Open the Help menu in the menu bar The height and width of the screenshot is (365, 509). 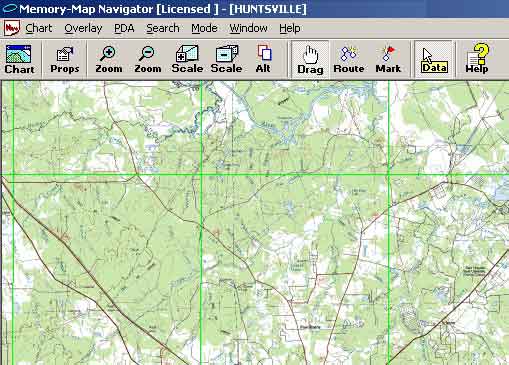[290, 28]
